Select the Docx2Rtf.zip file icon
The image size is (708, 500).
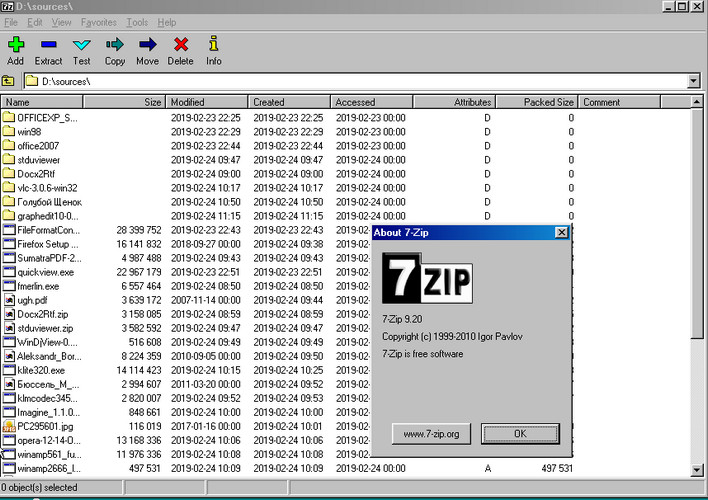9,314
